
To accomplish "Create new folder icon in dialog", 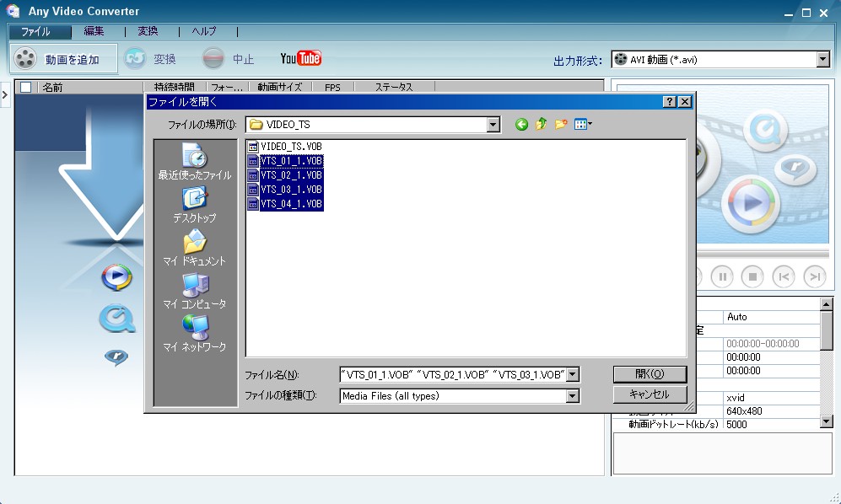I will click(x=560, y=125).
